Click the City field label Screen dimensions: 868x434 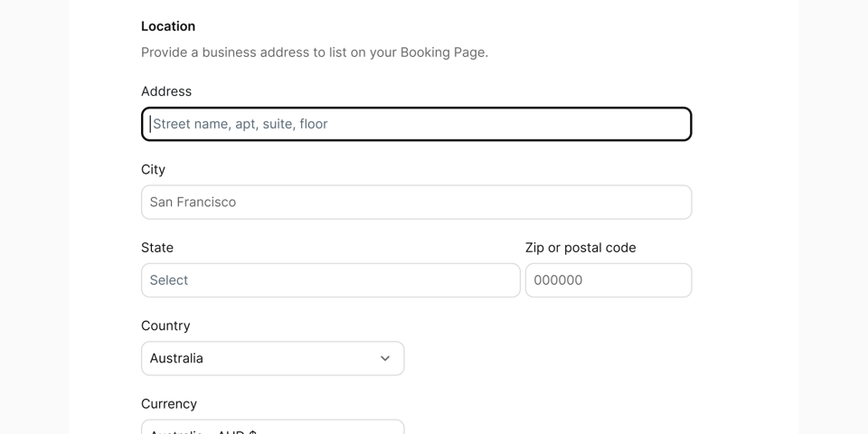(153, 169)
